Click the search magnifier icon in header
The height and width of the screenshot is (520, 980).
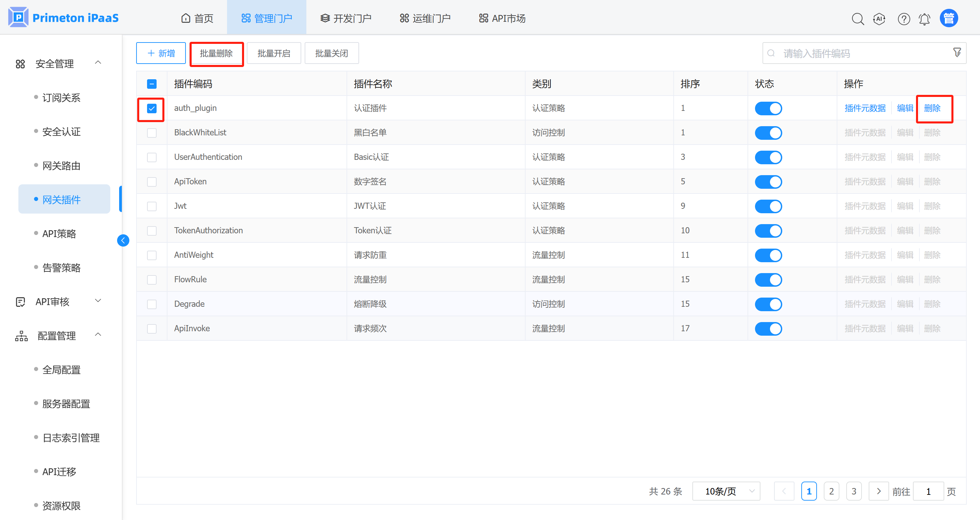(x=857, y=19)
